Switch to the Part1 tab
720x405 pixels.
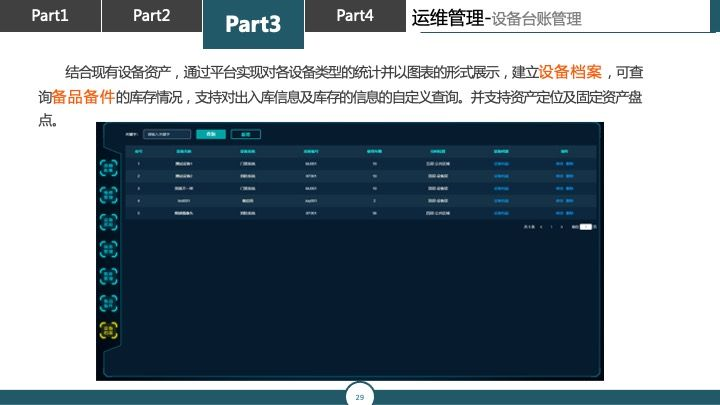click(50, 16)
